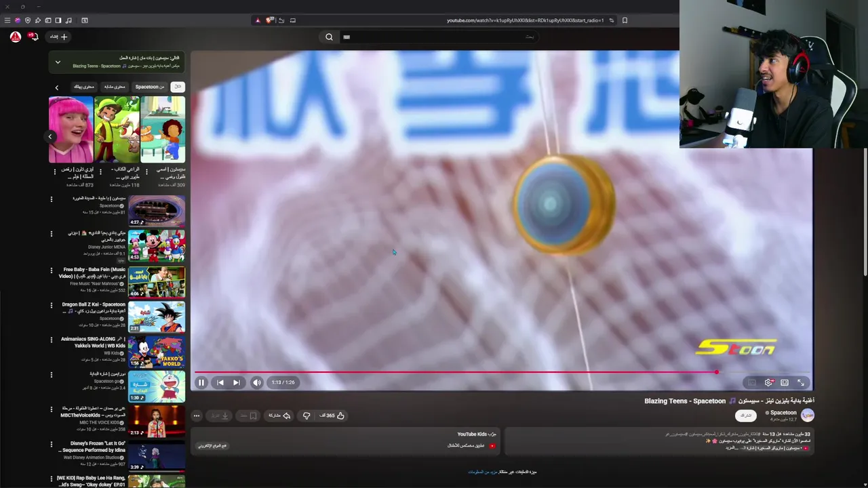Screen dimensions: 868x488
Task: Bookmark the page in address bar
Action: click(625, 20)
